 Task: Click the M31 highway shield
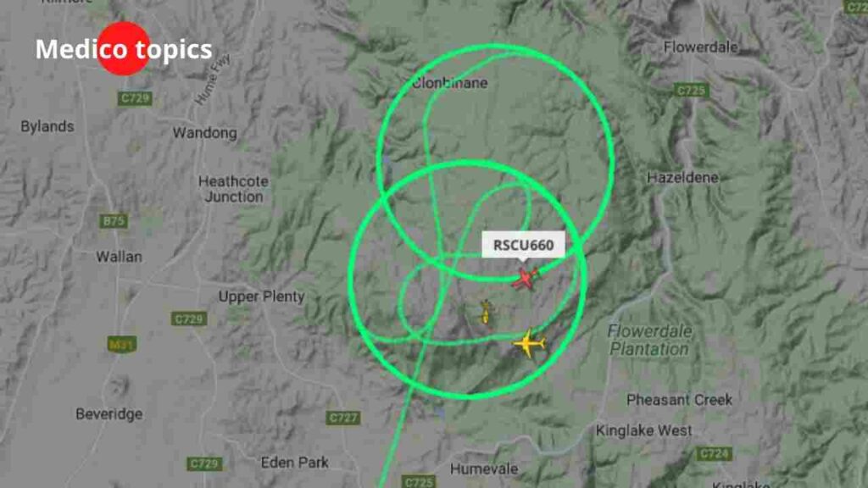pyautogui.click(x=121, y=345)
